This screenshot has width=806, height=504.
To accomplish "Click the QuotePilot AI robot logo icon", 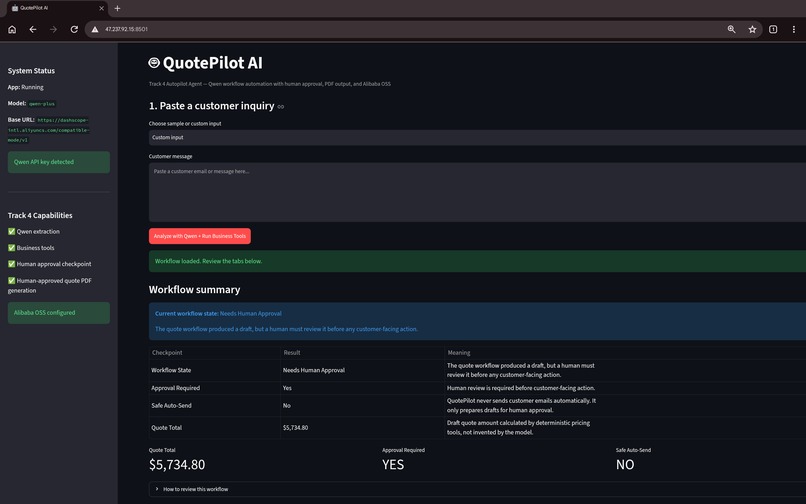I will pos(154,63).
